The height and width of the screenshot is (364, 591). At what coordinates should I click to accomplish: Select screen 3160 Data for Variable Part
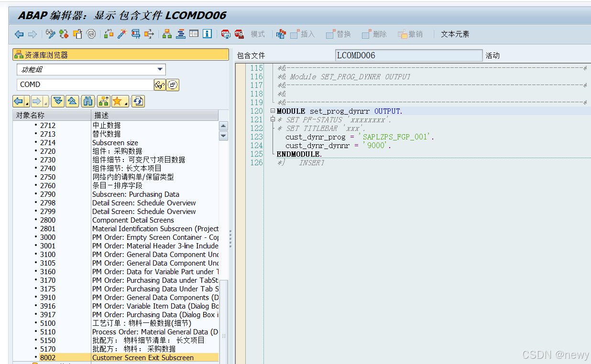pos(116,271)
